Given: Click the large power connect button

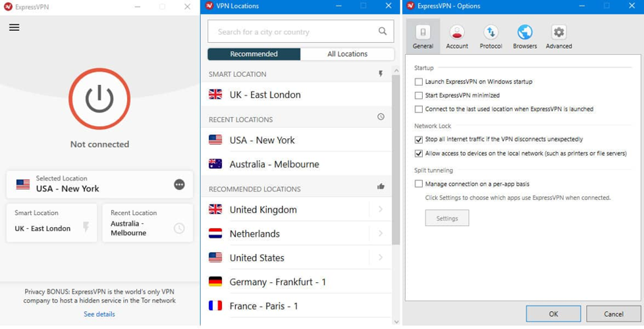Looking at the screenshot, I should pyautogui.click(x=99, y=99).
